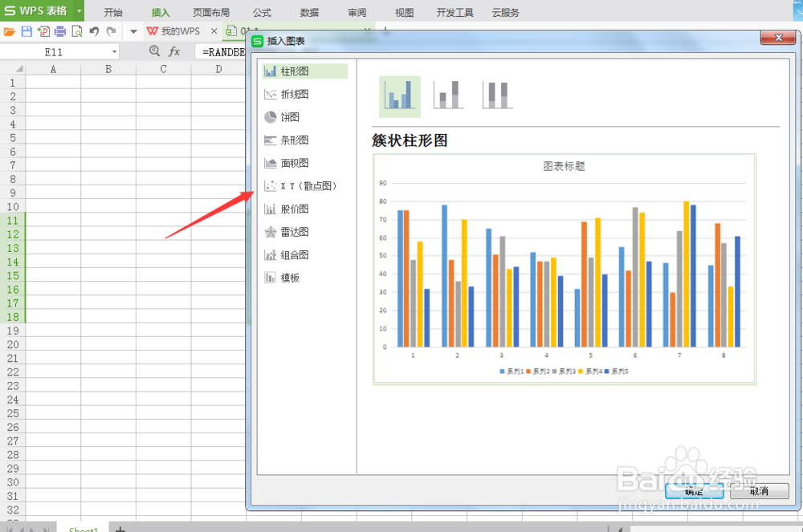Image resolution: width=803 pixels, height=532 pixels.
Task: Select the Sheet1 worksheet tab
Action: pyautogui.click(x=83, y=527)
